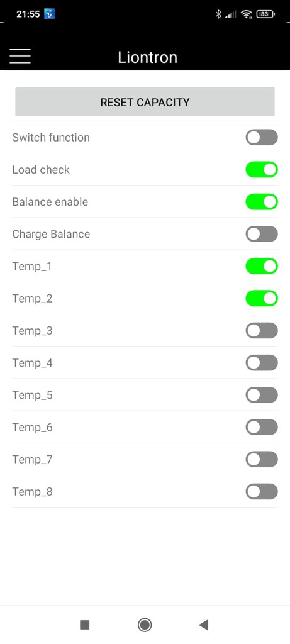
Task: Turn off the Temp_2 toggle
Action: coord(262,299)
